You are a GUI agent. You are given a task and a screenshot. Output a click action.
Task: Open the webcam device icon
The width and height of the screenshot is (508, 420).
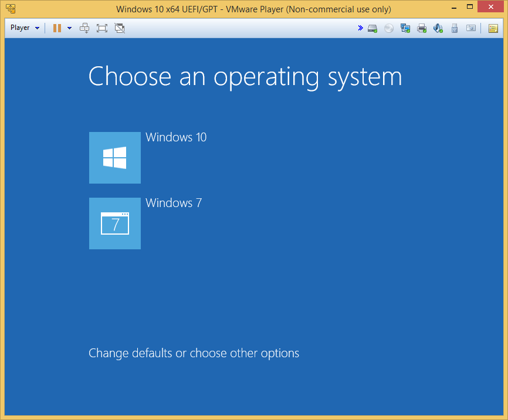471,28
